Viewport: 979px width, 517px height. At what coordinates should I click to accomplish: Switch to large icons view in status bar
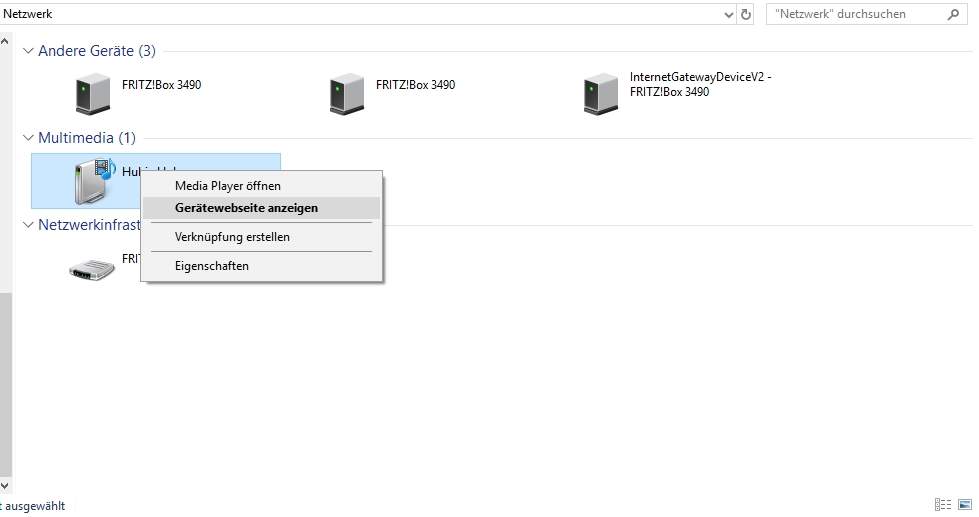coord(964,505)
